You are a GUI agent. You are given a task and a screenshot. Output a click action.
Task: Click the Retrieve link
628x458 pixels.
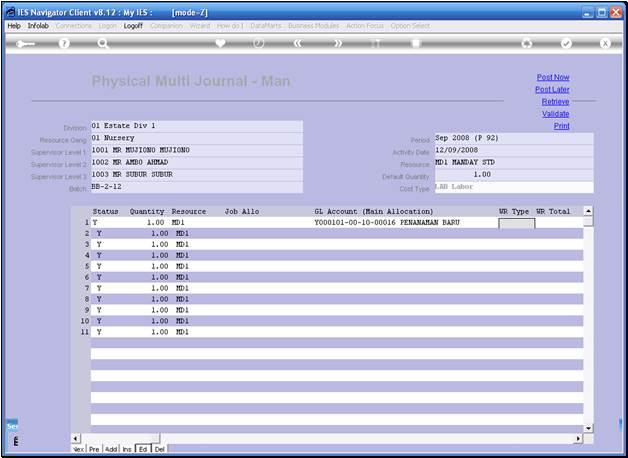click(x=555, y=102)
